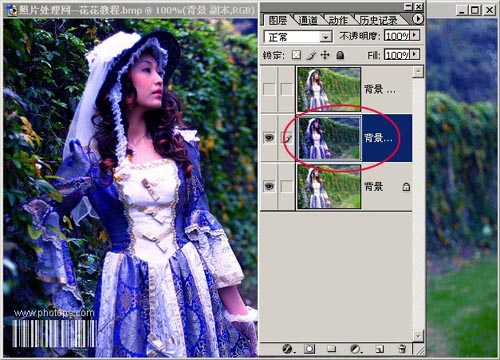The image size is (500, 360).
Task: Switch to the 历史记录 tab
Action: [379, 20]
